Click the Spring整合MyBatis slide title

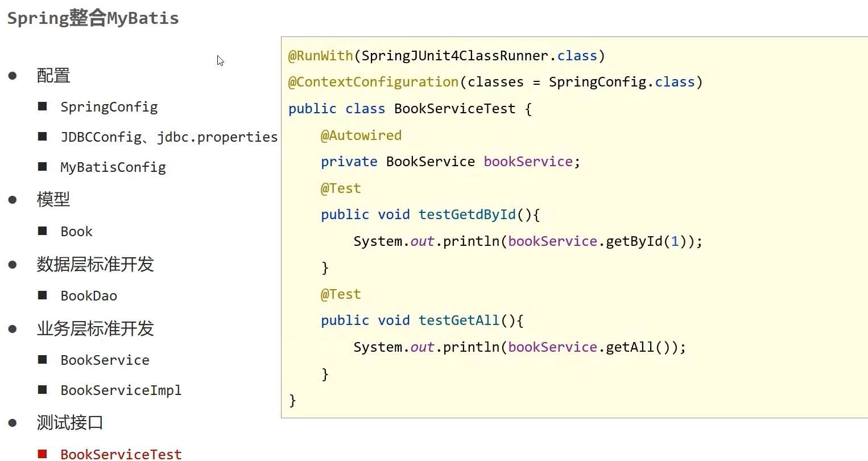point(93,18)
